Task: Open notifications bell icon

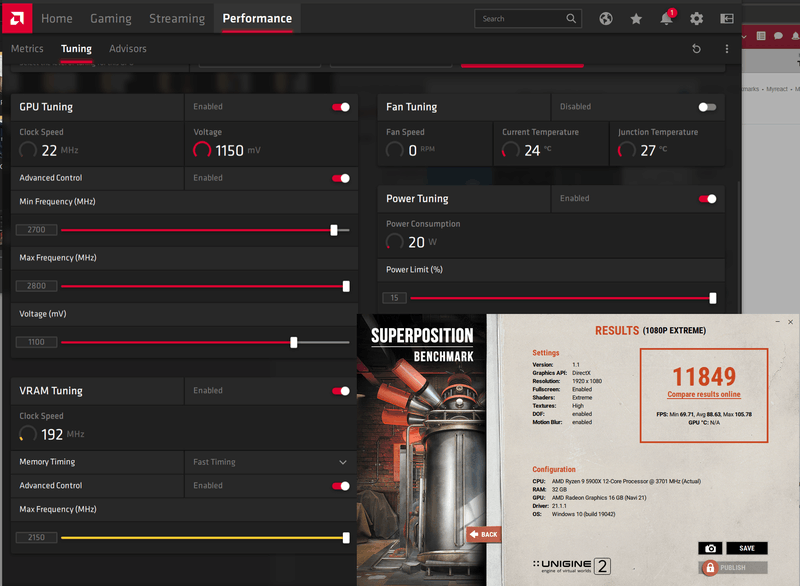Action: pos(666,18)
